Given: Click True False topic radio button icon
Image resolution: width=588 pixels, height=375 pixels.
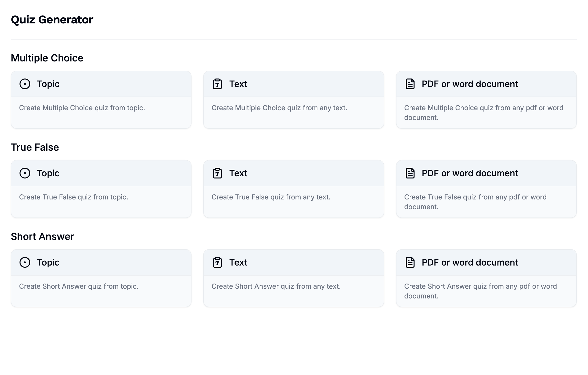Looking at the screenshot, I should [x=25, y=173].
